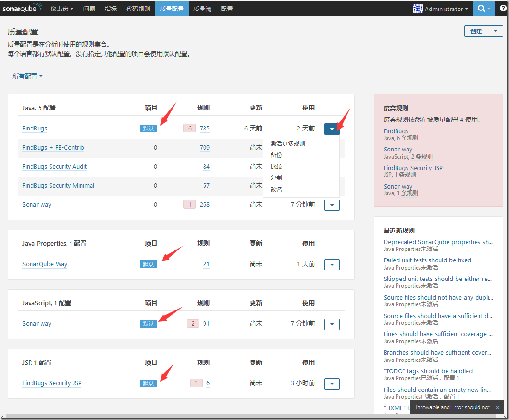Open Lines should have sufficient coverage rule
Image resolution: width=509 pixels, height=420 pixels.
click(x=438, y=334)
